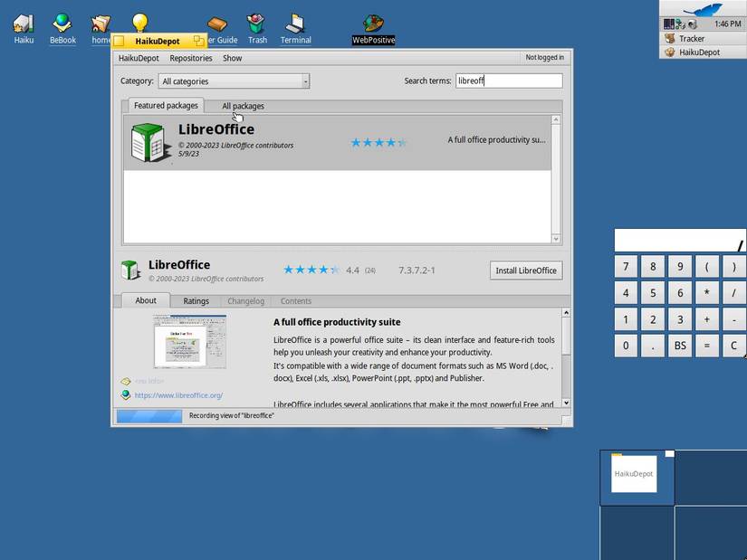Screen dimensions: 747x560
Task: Open the Haiku desktop icon
Action: pos(23,23)
